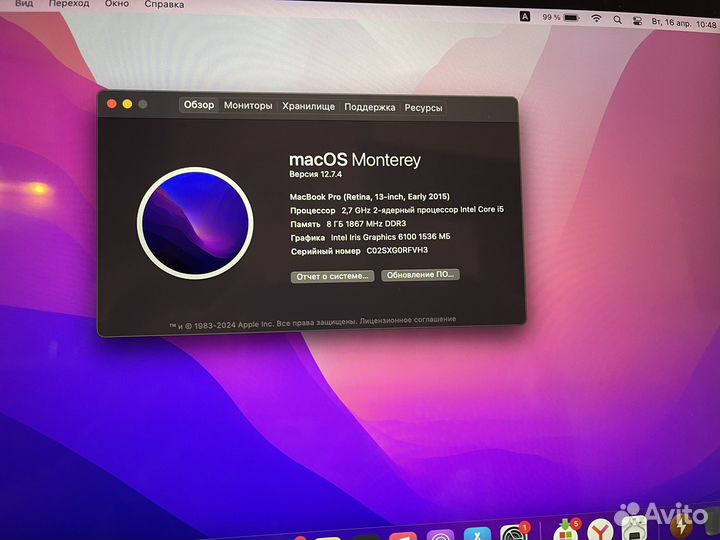Minimize window with the yellow button
This screenshot has width=720, height=540.
127,104
